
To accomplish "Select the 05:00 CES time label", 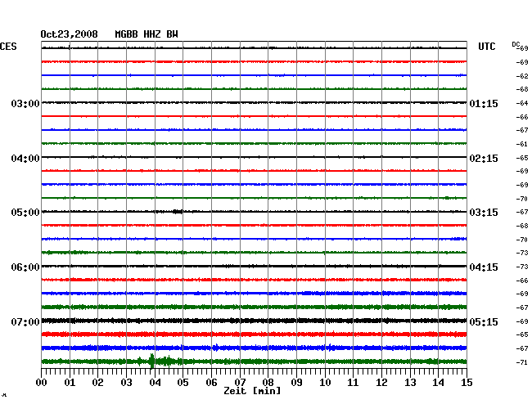I will 25,213.
